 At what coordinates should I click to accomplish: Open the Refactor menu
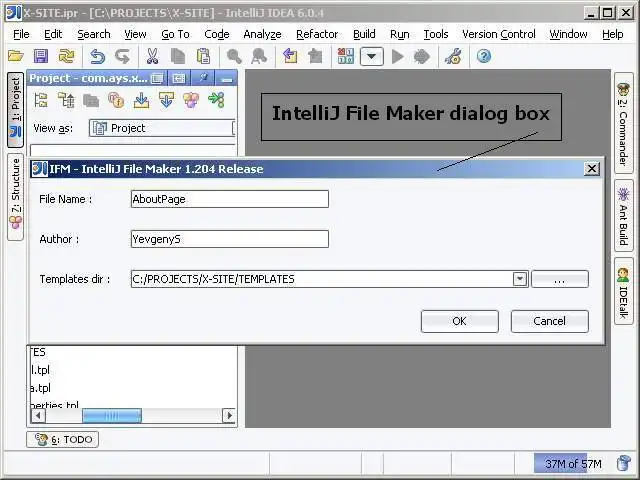pos(317,34)
